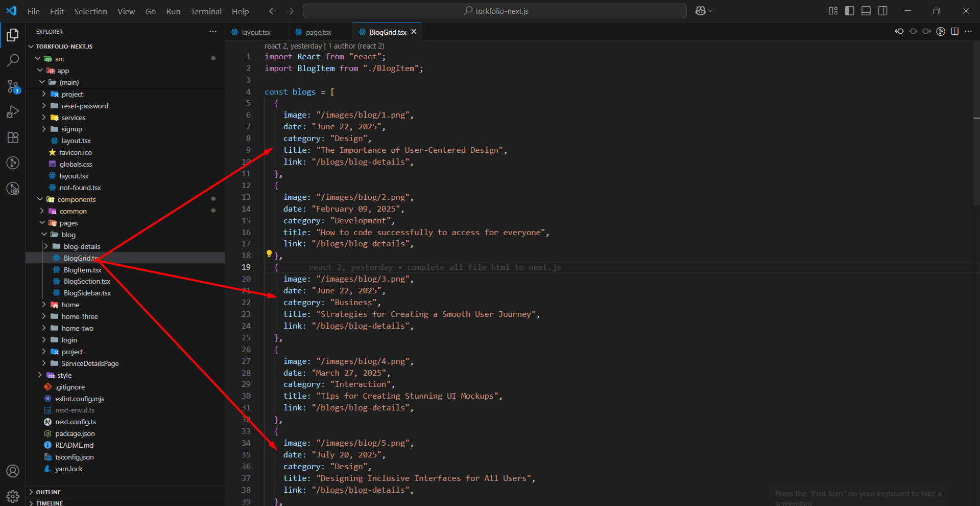Open yarn.lock file

(125, 469)
